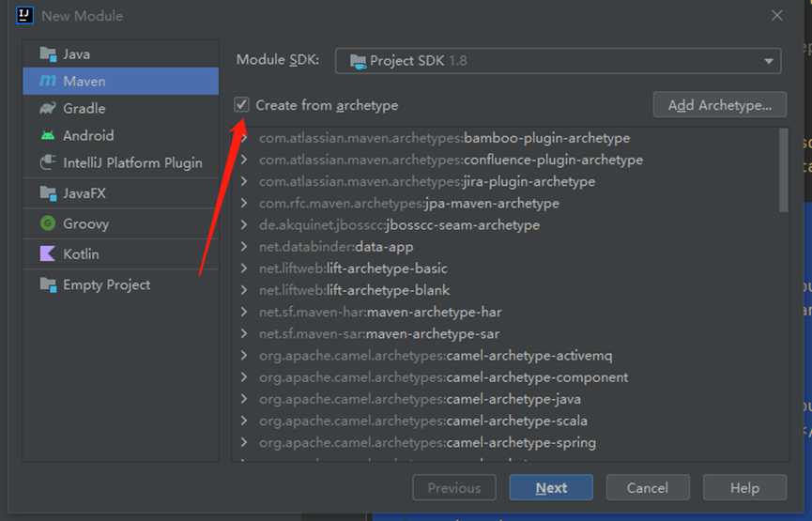Click the IntelliJ IDEA logo in title bar
This screenshot has width=812, height=521.
coord(24,16)
